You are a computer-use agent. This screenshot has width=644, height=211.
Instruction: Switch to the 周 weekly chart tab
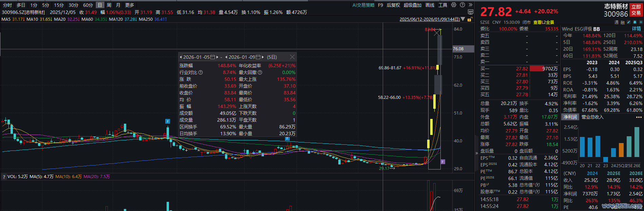coord(109,5)
